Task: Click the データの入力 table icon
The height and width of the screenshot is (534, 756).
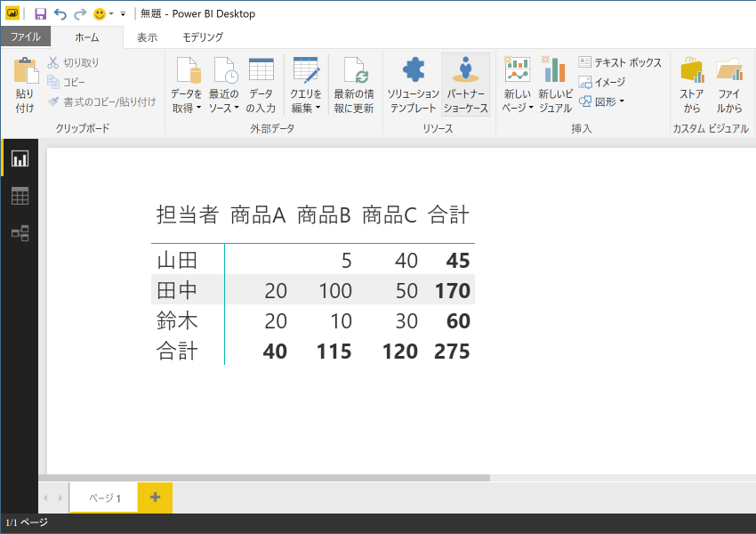Action: click(261, 85)
